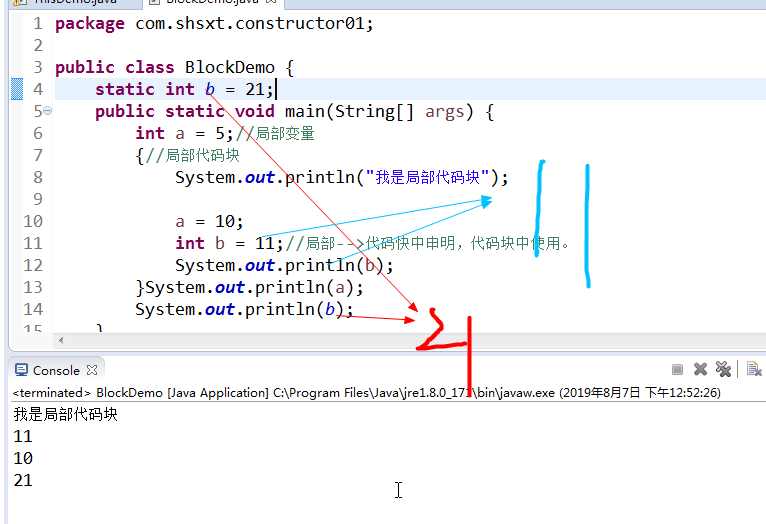
Task: Click line number 14 in the gutter
Action: click(x=33, y=309)
